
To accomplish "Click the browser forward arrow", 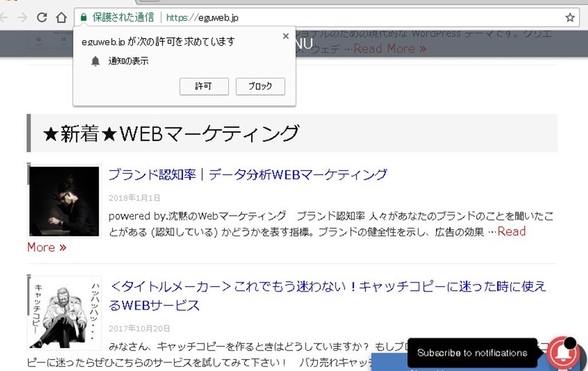I will pyautogui.click(x=22, y=18).
